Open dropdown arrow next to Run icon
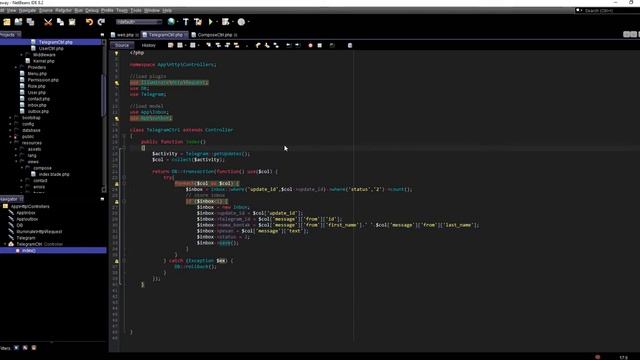This screenshot has width=640, height=360. coord(217,22)
